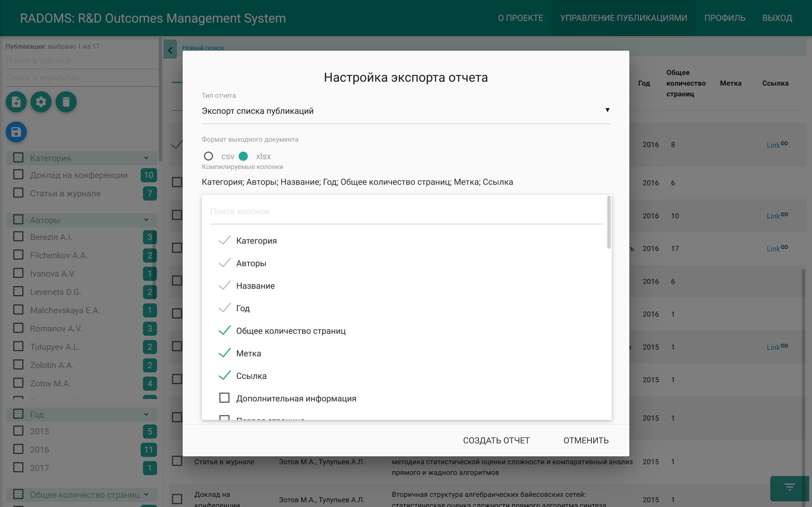The width and height of the screenshot is (812, 507).
Task: Expand the Год filter section
Action: [145, 414]
